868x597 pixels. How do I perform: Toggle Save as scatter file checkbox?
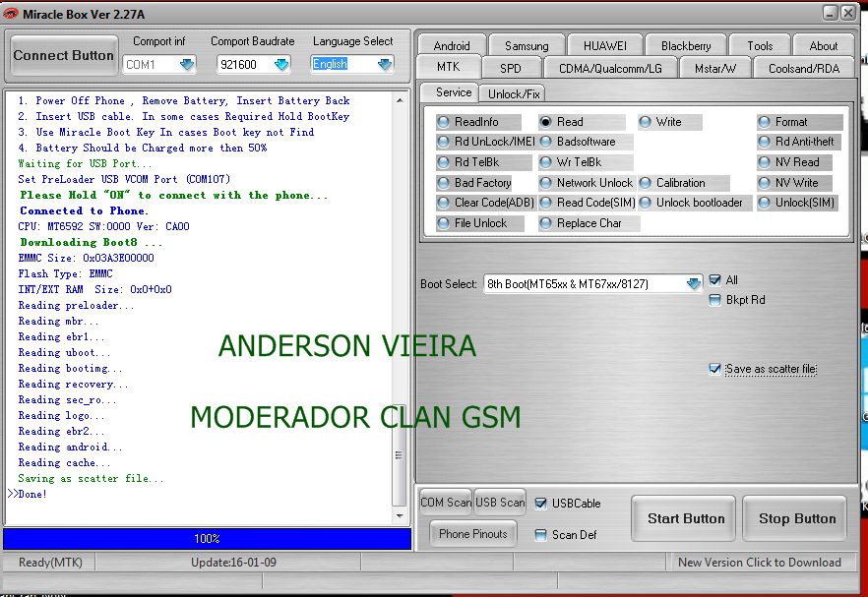click(714, 369)
